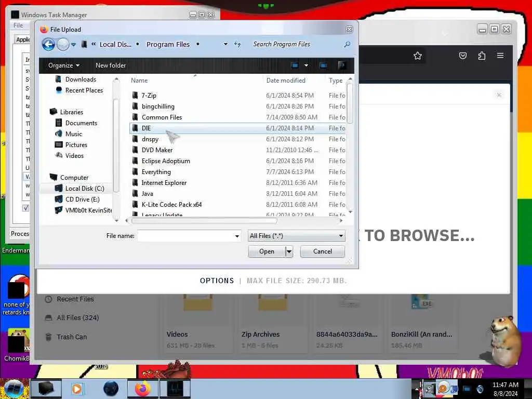Expand the address bar history dropdown
The height and width of the screenshot is (399, 532).
(225, 44)
